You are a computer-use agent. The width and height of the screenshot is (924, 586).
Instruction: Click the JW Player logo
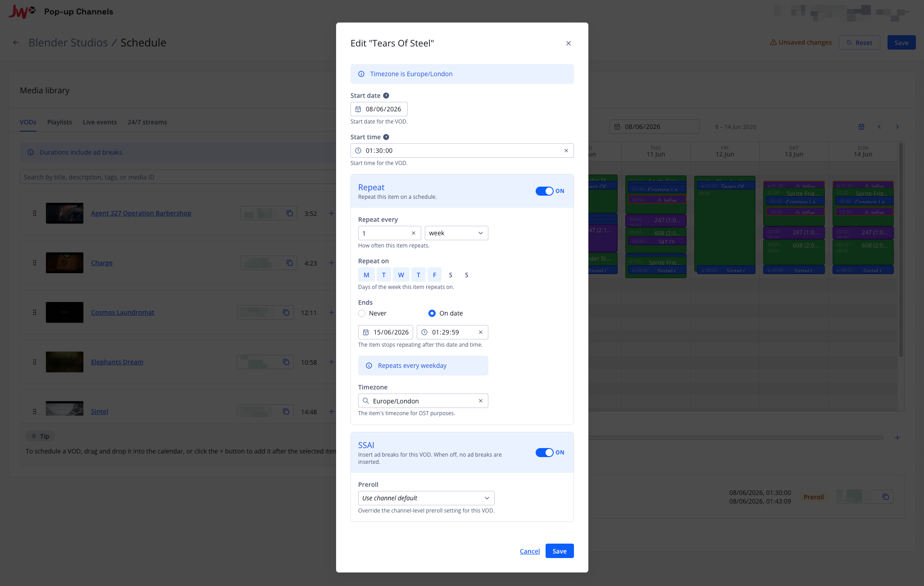22,11
